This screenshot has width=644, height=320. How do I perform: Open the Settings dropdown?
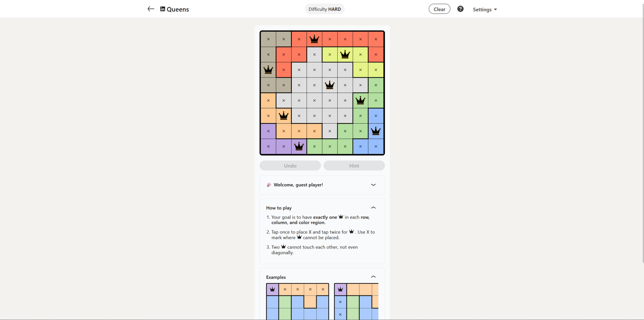pos(485,9)
